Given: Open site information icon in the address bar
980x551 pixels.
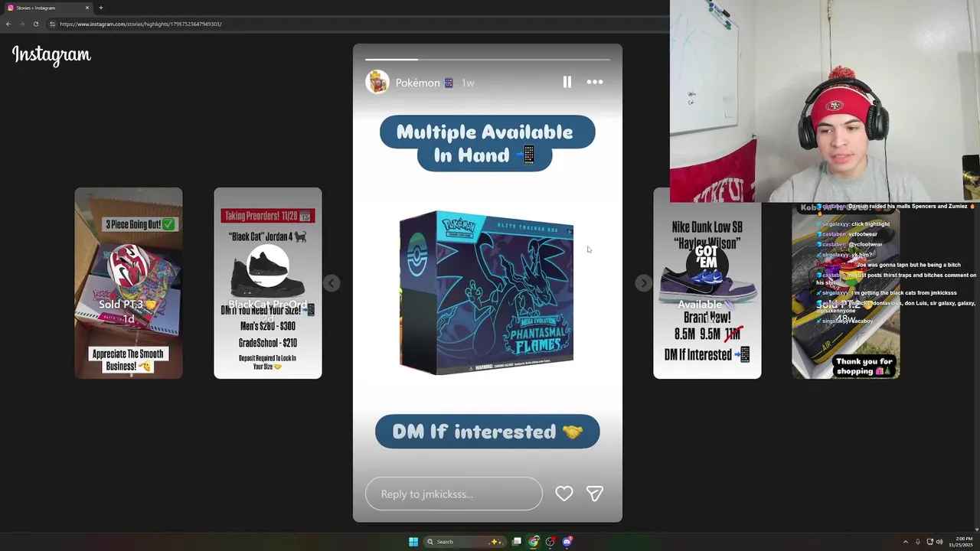Looking at the screenshot, I should (x=52, y=24).
